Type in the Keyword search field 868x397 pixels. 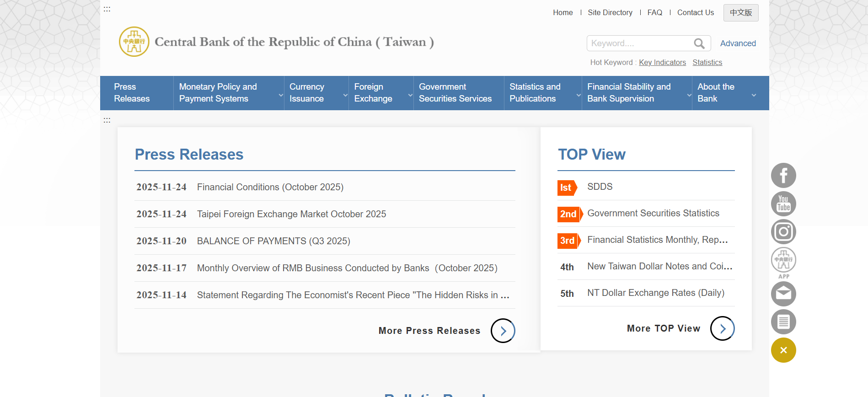click(x=639, y=43)
